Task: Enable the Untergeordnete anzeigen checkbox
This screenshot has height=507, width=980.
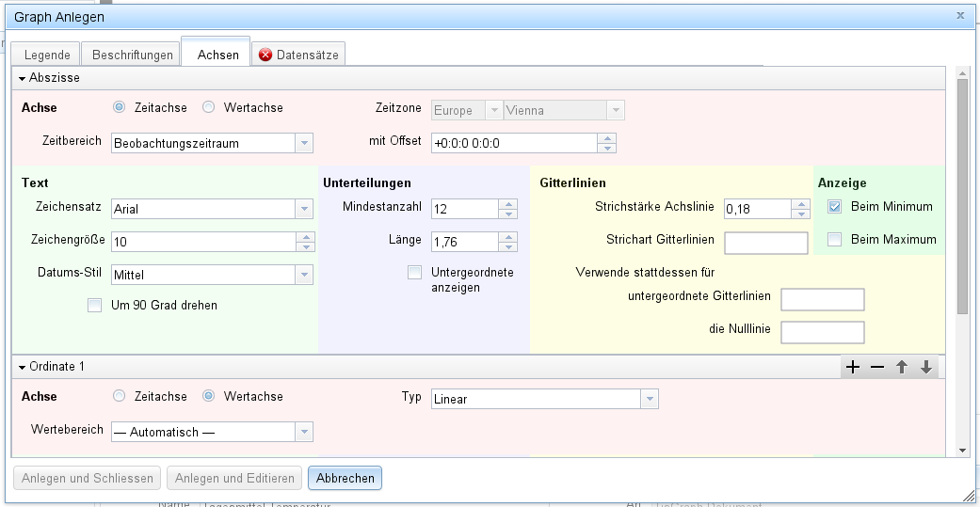Action: pyautogui.click(x=414, y=272)
